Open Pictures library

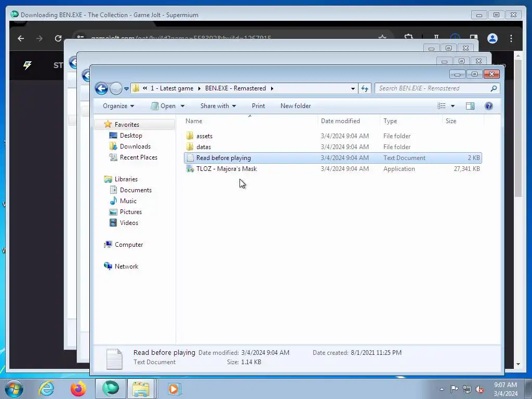(x=130, y=212)
